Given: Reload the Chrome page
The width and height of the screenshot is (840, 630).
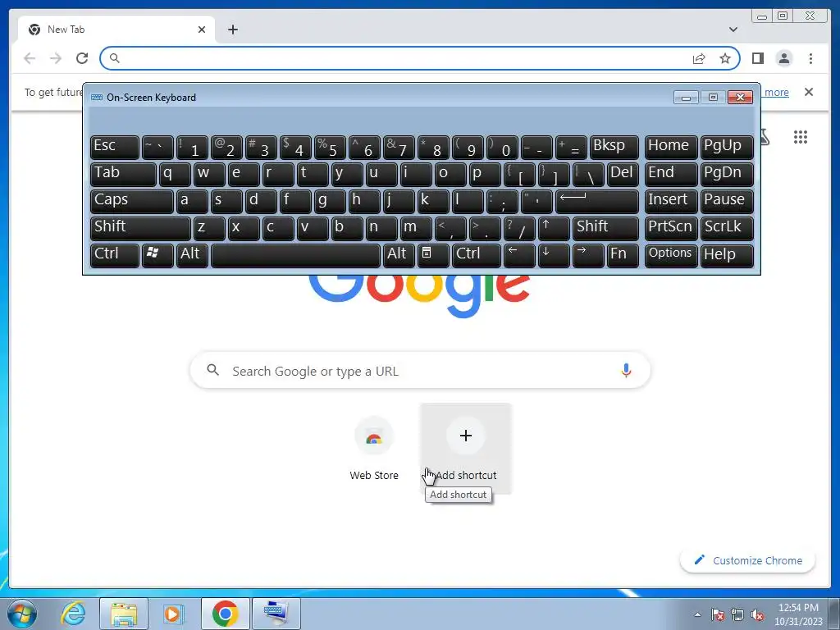Looking at the screenshot, I should pyautogui.click(x=82, y=58).
